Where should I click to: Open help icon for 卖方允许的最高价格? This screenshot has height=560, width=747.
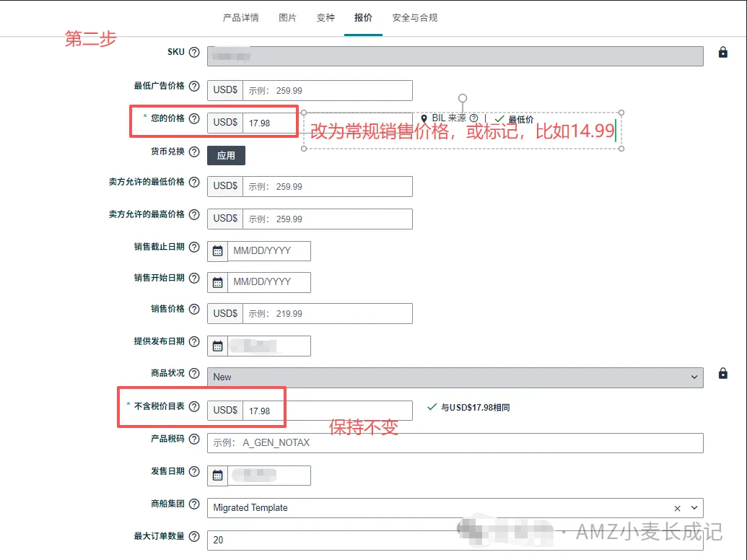[194, 214]
